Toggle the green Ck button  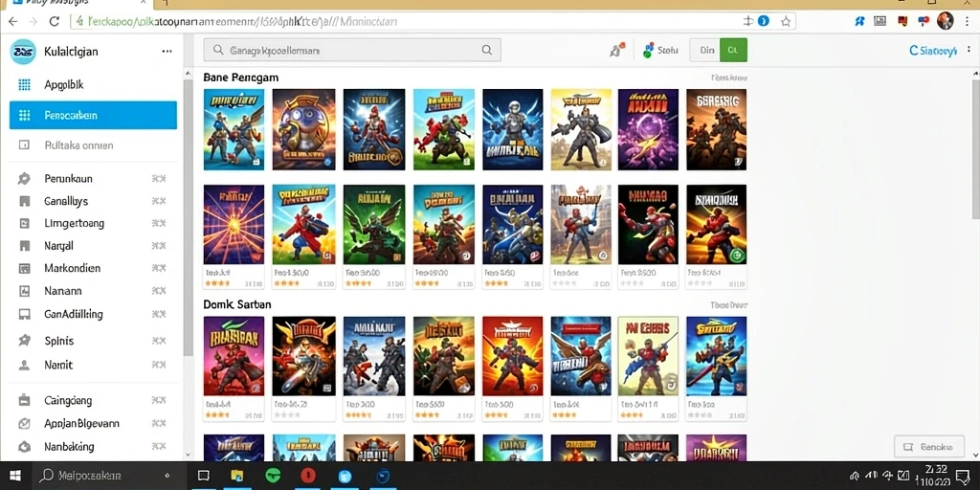733,50
